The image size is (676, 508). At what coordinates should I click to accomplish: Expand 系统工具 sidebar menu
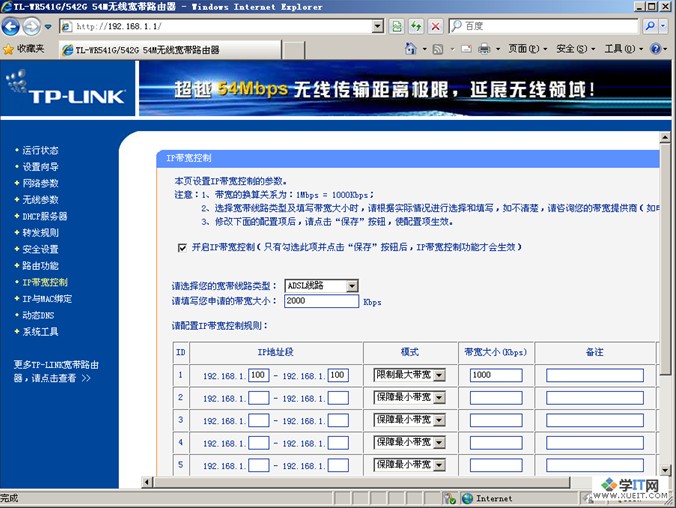pos(40,332)
